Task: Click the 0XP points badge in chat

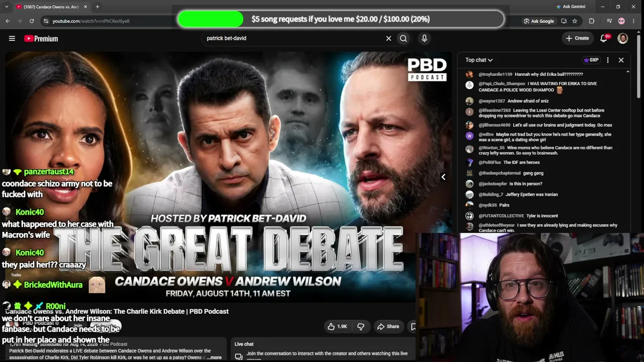Action: pyautogui.click(x=591, y=60)
